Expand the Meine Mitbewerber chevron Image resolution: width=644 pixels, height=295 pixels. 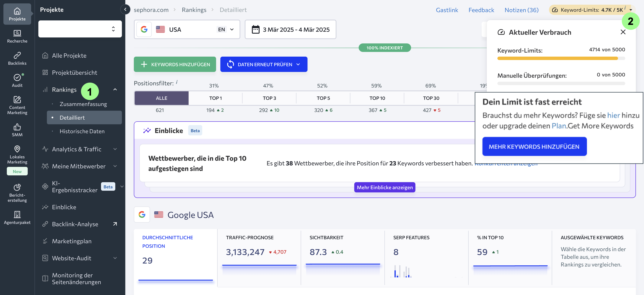115,166
